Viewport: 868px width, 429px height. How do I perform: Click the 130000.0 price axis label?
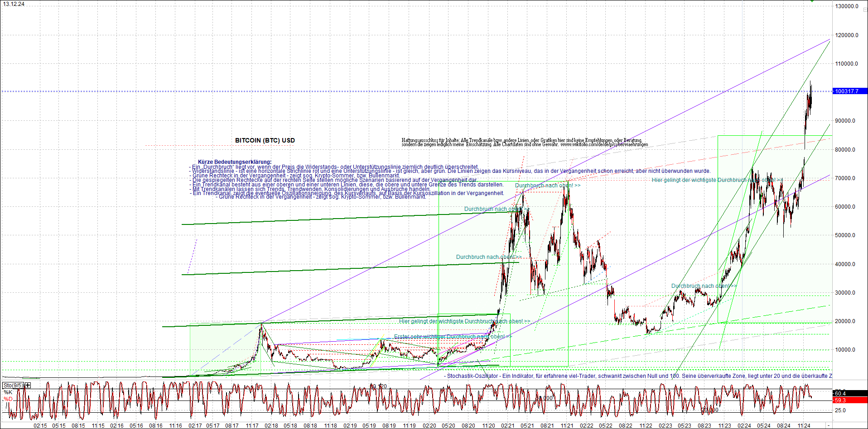coord(847,6)
